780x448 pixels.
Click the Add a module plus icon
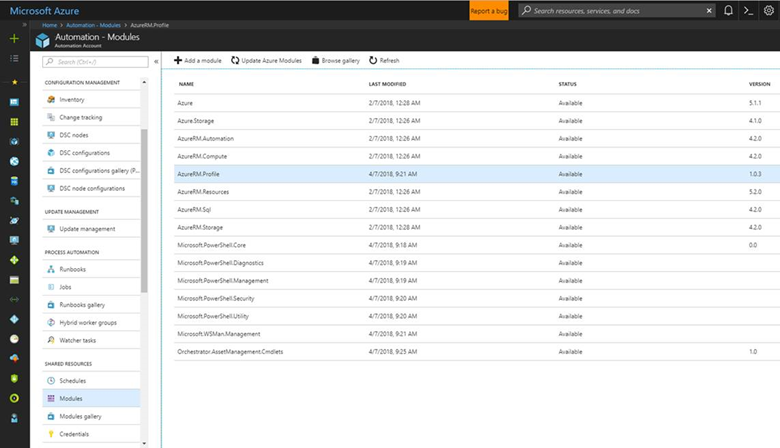tap(178, 60)
